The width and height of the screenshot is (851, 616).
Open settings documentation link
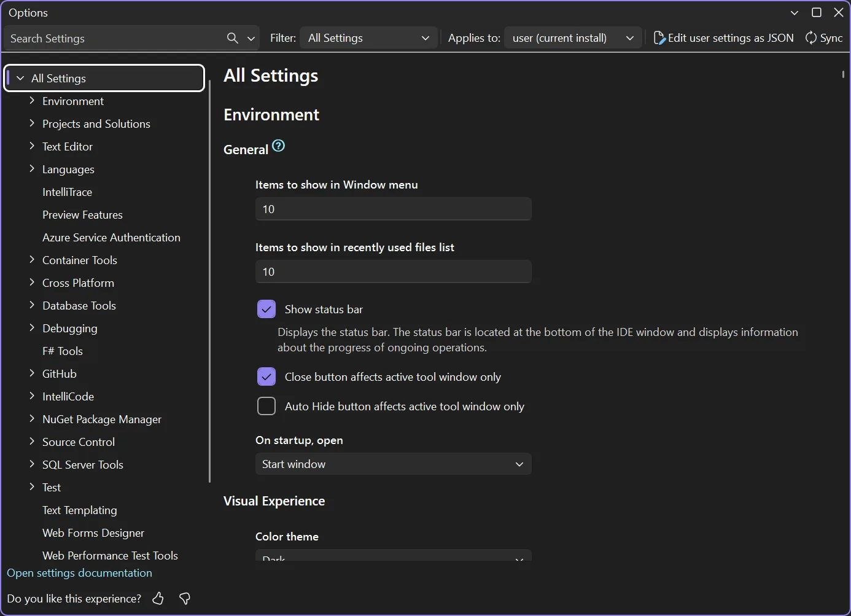click(79, 572)
